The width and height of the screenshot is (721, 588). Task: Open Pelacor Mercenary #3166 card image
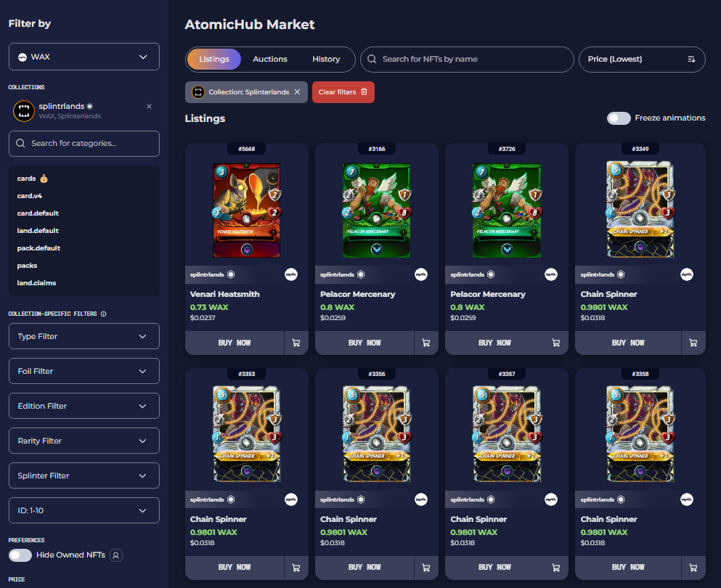377,210
